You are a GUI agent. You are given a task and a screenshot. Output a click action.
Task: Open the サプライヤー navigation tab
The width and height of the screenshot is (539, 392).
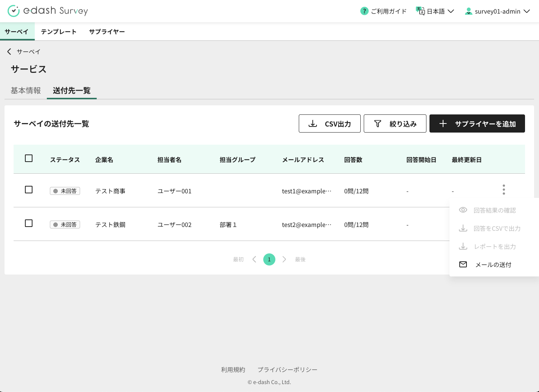107,32
